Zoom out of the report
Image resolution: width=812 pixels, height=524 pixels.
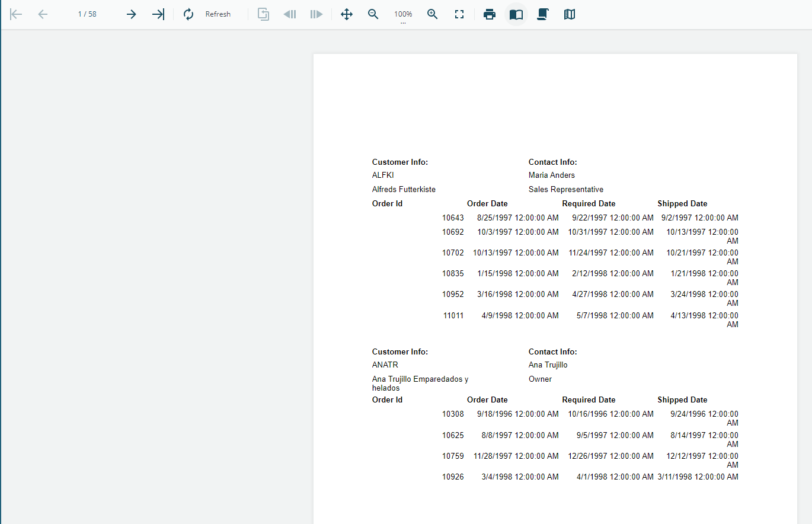coord(373,14)
